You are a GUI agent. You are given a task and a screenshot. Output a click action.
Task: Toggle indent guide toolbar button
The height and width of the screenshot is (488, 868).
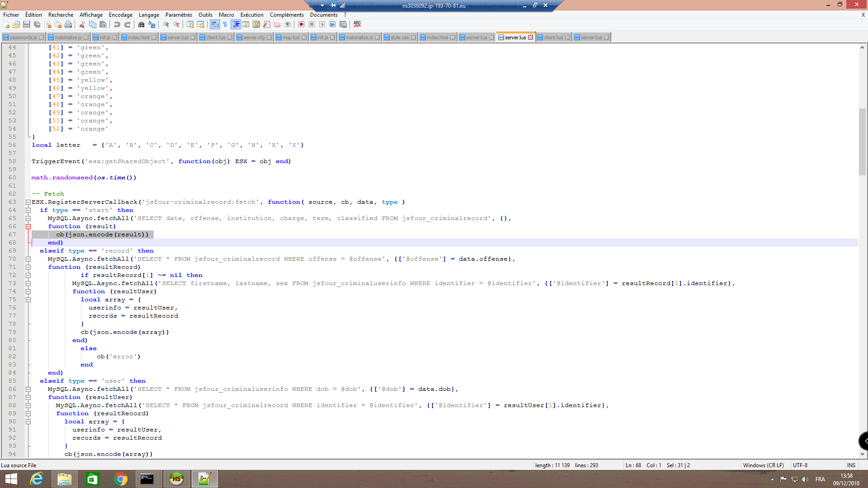click(x=236, y=24)
